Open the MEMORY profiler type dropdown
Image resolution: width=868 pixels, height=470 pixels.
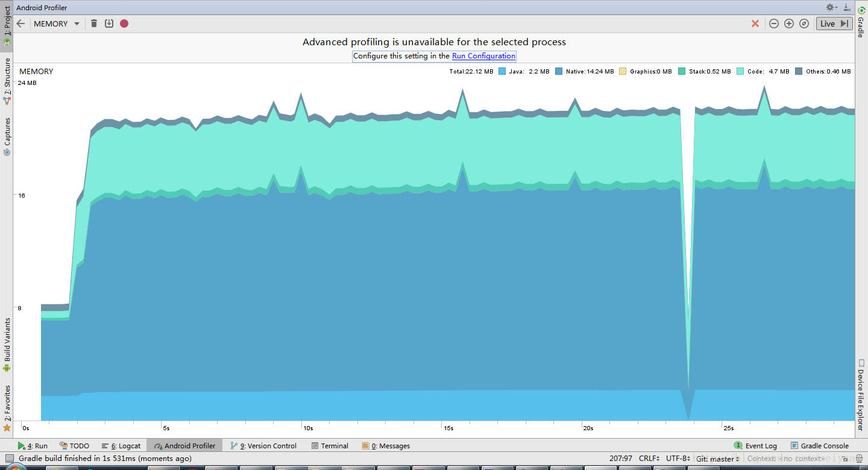click(57, 23)
